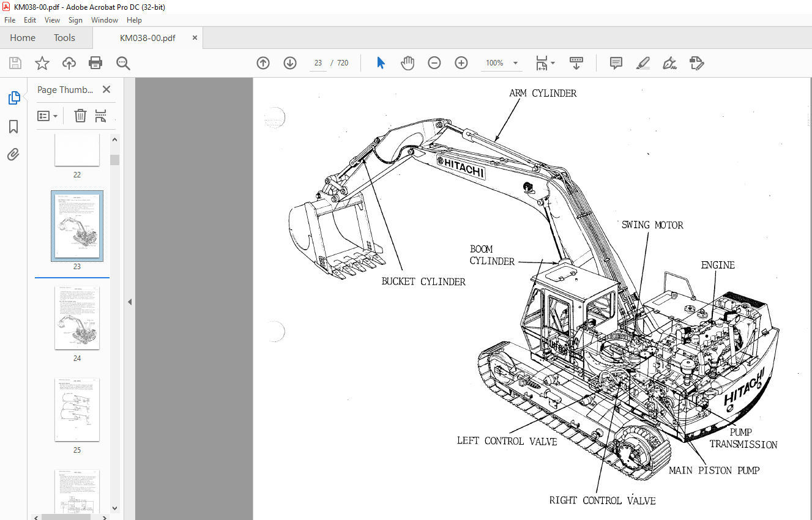Switch to the Tools tab

64,38
